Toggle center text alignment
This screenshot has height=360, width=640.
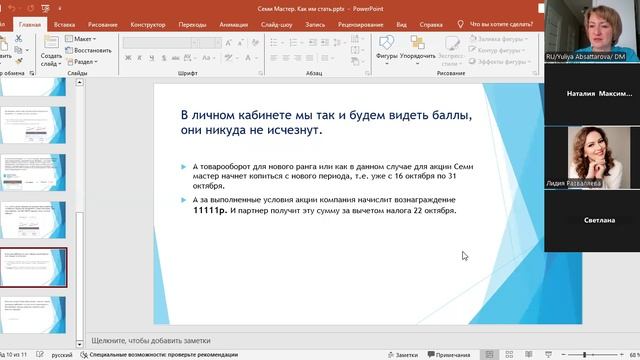pyautogui.click(x=286, y=58)
